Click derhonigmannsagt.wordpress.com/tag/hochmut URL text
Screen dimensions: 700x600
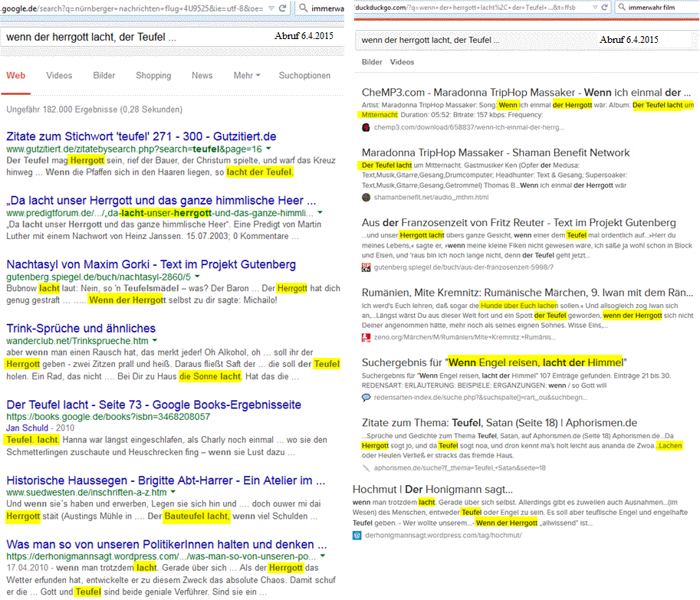pyautogui.click(x=443, y=536)
